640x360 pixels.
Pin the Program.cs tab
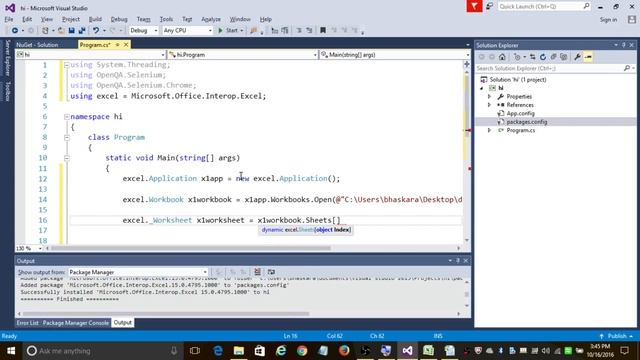coord(118,44)
